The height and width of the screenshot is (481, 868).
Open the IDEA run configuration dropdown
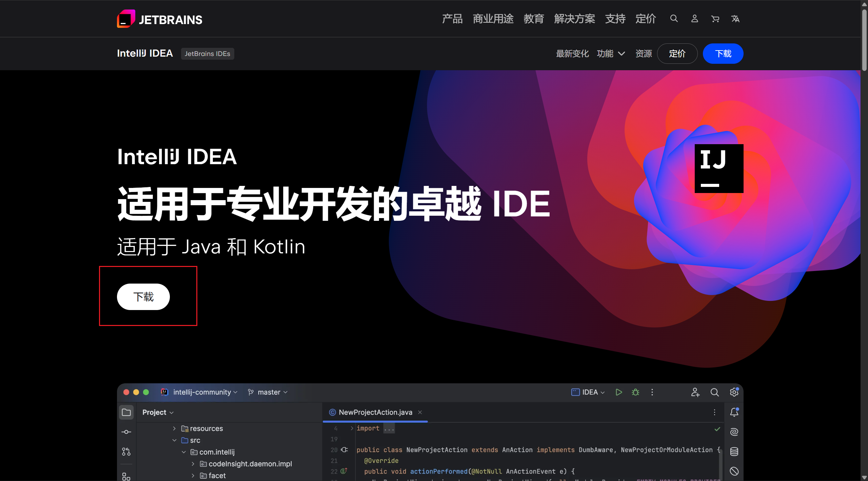click(588, 392)
